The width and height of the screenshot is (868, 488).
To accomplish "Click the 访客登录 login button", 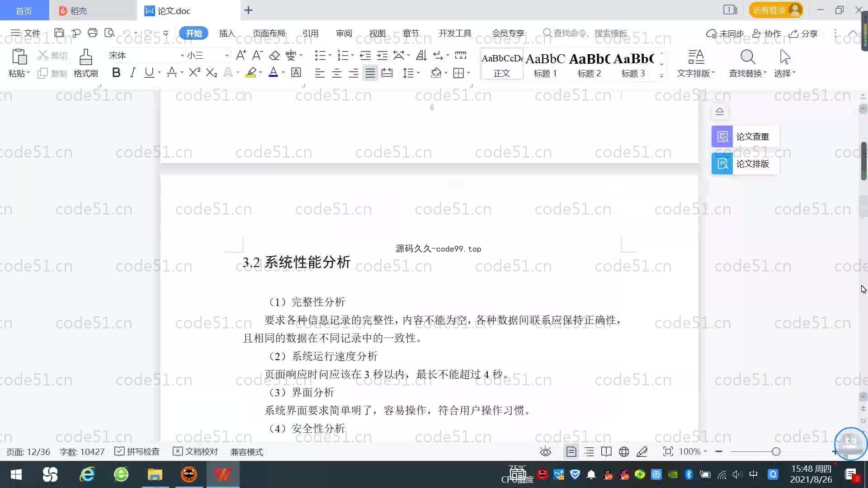I will tap(776, 10).
